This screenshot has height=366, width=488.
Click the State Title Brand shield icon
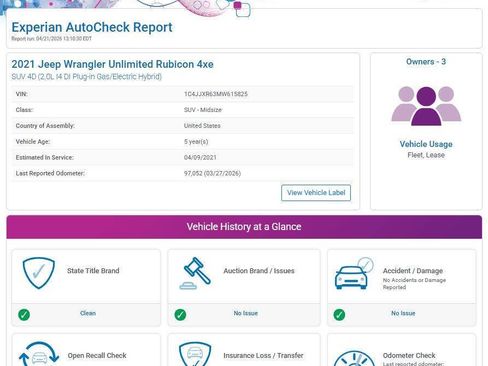[38, 273]
